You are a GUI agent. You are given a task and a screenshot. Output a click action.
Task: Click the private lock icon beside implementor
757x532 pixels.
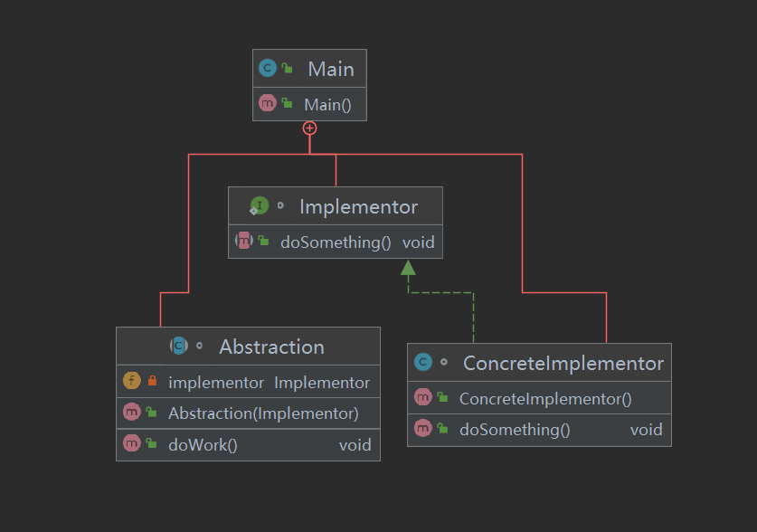(152, 382)
